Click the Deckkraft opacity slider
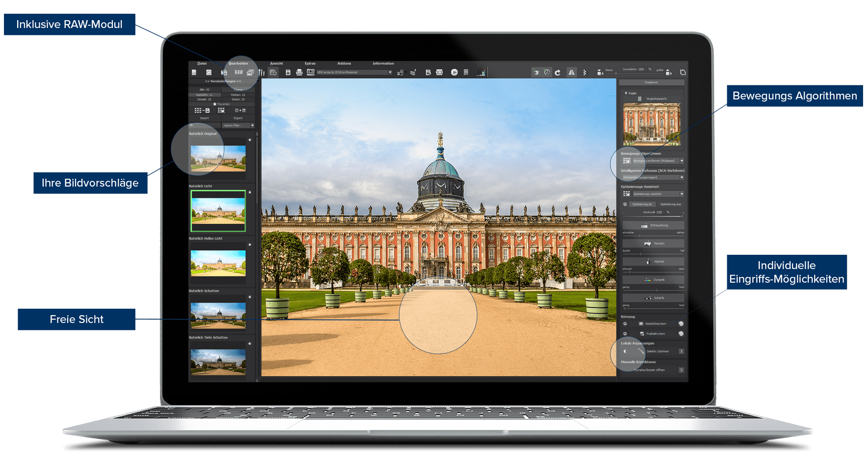This screenshot has height=466, width=868. tap(653, 217)
